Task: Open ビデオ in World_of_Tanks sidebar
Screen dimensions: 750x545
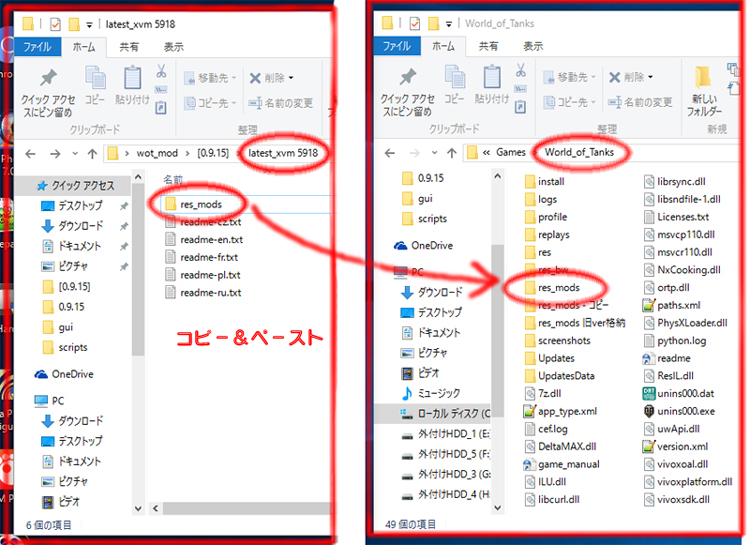Action: pos(420,373)
